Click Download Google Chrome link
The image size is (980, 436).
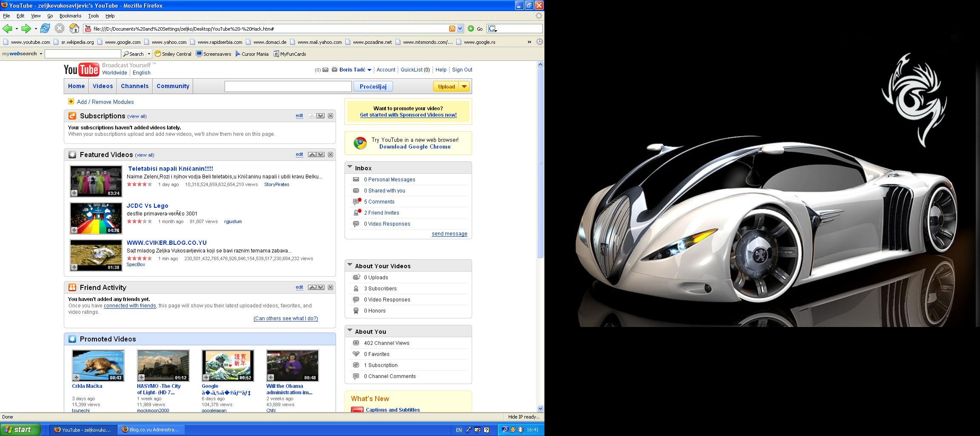click(415, 147)
